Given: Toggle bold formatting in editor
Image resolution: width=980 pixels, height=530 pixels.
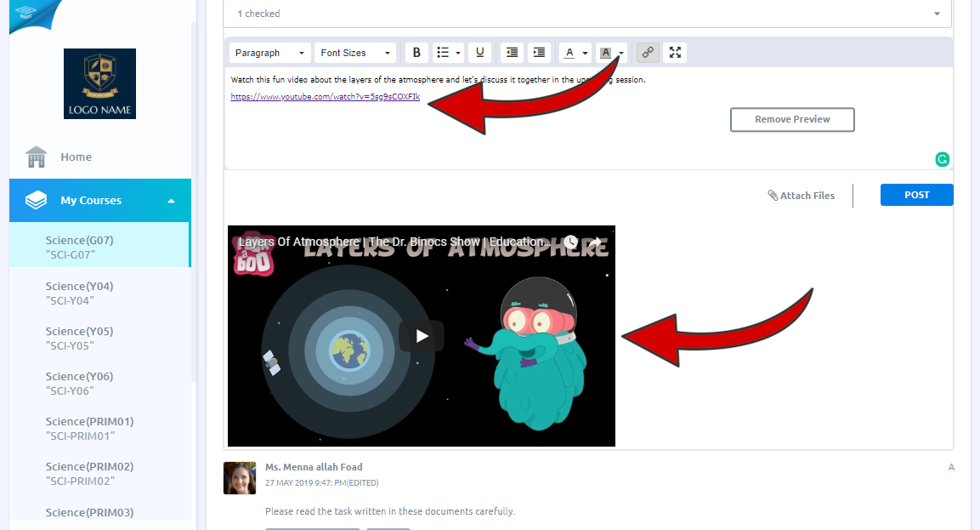Looking at the screenshot, I should [416, 53].
